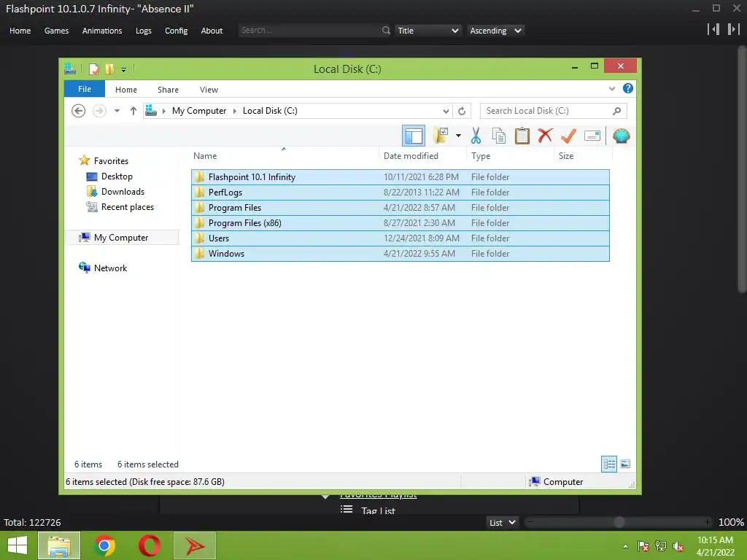
Task: Click Flashpoint search field
Action: coord(309,30)
